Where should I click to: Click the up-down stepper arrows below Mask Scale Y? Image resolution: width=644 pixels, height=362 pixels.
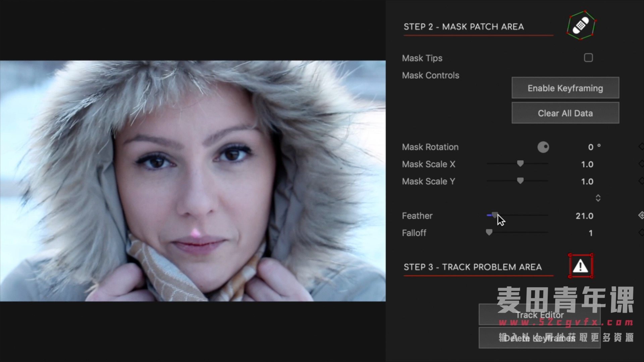click(x=598, y=198)
